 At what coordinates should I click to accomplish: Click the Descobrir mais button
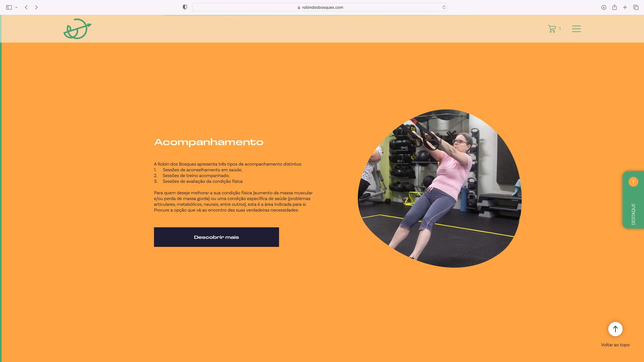216,237
